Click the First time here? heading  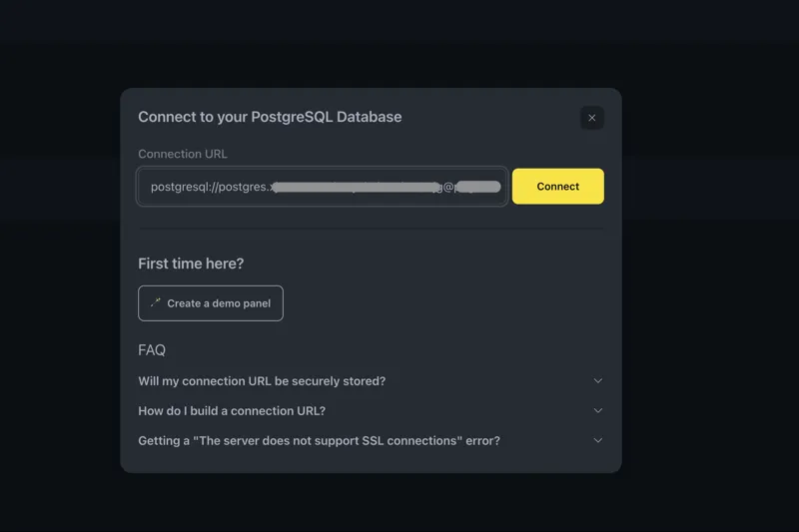click(191, 264)
